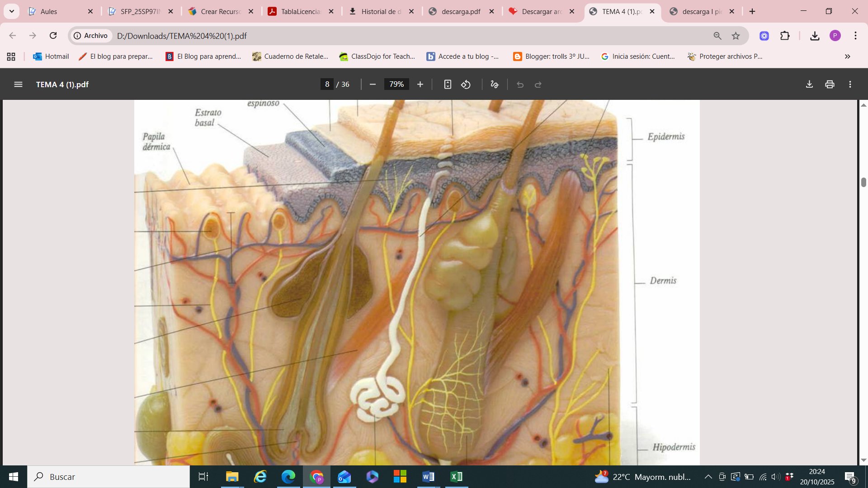The image size is (868, 488).
Task: Open the Extensions puzzle icon
Action: (x=785, y=36)
